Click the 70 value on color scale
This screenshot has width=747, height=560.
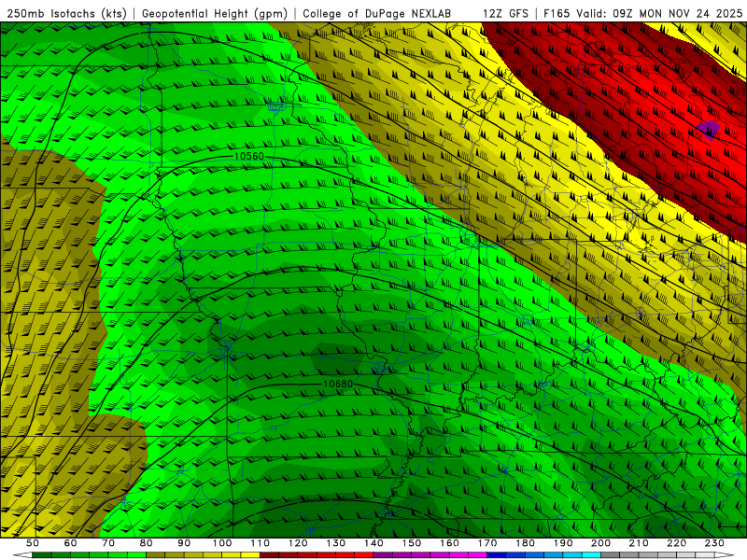click(108, 543)
